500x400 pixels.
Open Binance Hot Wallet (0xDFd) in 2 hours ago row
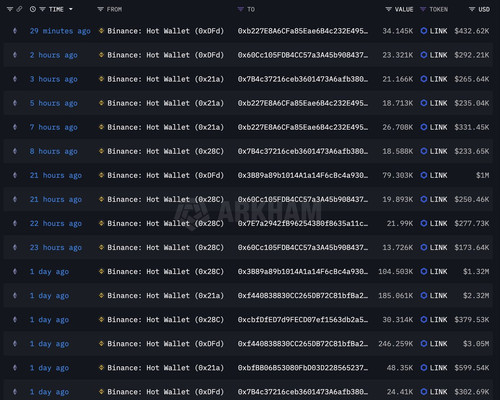tap(165, 55)
